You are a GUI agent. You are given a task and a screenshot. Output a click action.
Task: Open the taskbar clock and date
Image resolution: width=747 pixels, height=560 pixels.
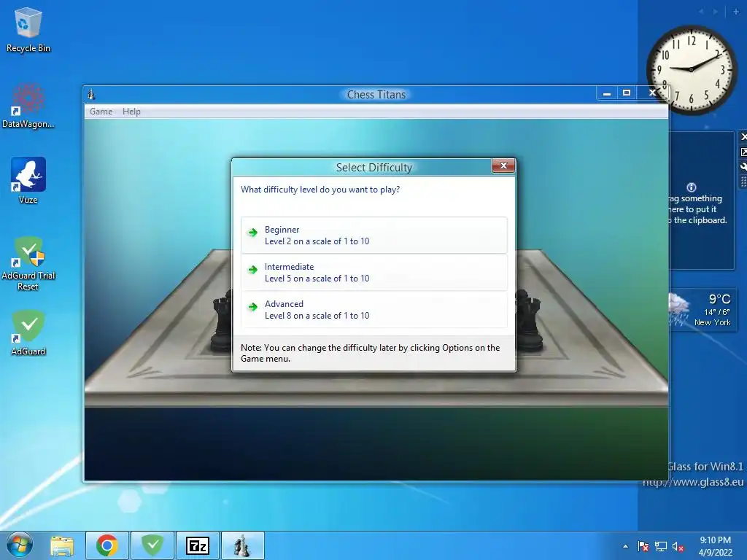click(715, 546)
